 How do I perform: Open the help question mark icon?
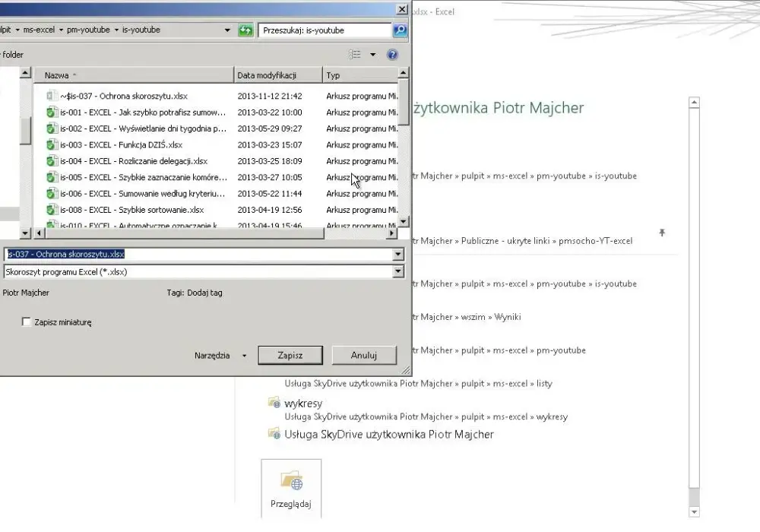coord(392,55)
